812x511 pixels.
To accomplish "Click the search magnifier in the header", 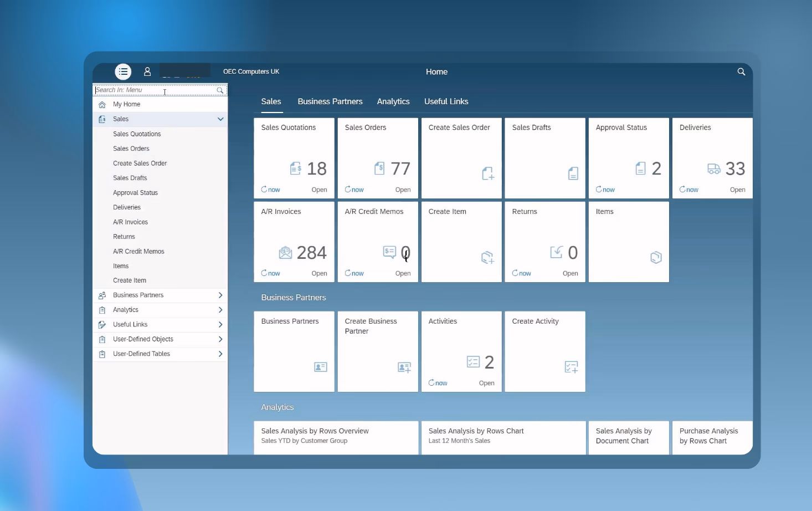I will click(741, 71).
